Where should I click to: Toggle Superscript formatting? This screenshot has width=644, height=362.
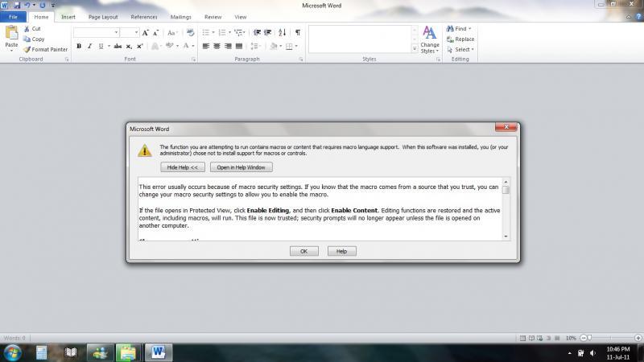pyautogui.click(x=139, y=46)
